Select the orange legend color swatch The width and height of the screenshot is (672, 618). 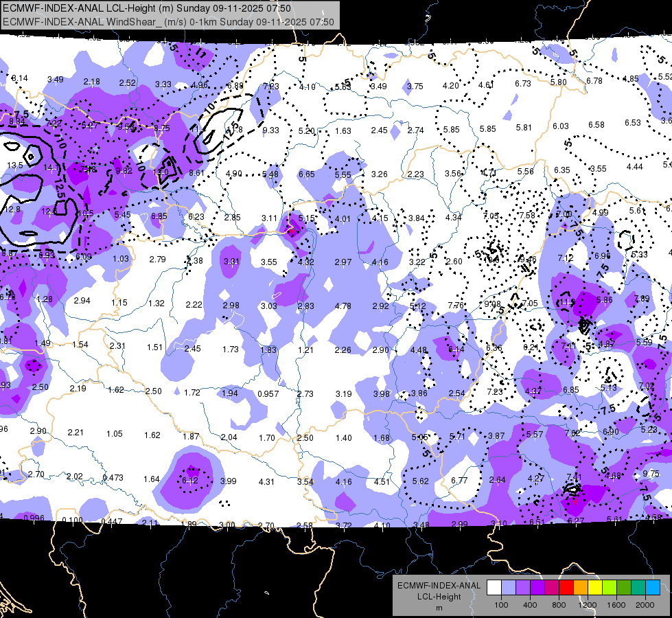[581, 587]
